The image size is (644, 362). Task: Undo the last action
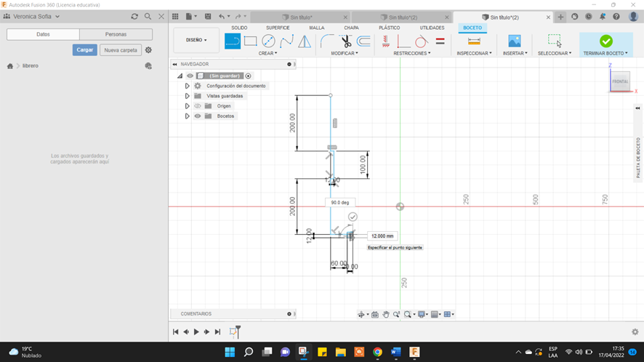222,17
